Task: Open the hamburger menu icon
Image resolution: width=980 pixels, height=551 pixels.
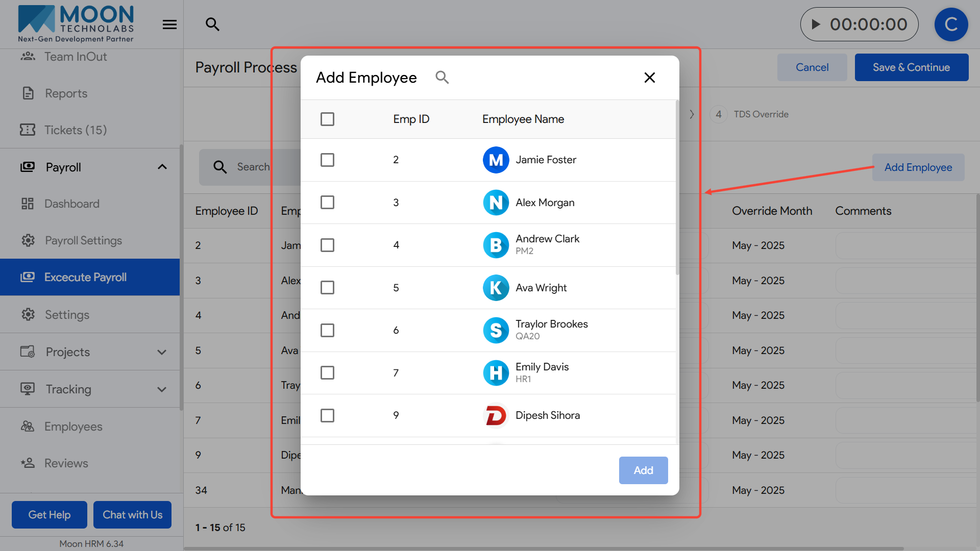Action: (169, 24)
